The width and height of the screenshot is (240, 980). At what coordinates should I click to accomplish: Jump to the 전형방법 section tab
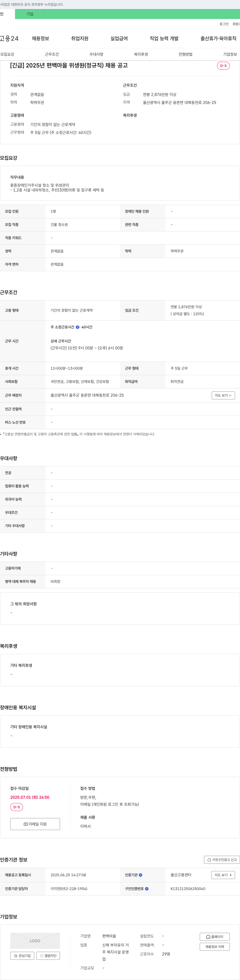point(185,54)
